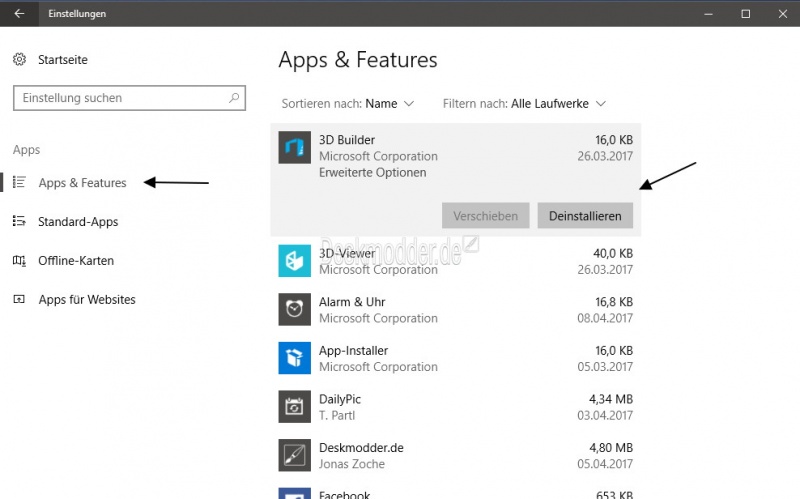Image resolution: width=800 pixels, height=499 pixels.
Task: Select the 3D Builder app icon
Action: tap(294, 147)
